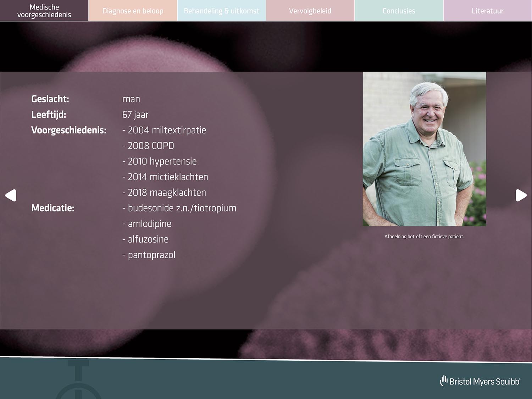Open the Behandeling & uitkomst tab
This screenshot has height=399, width=532.
tap(222, 11)
